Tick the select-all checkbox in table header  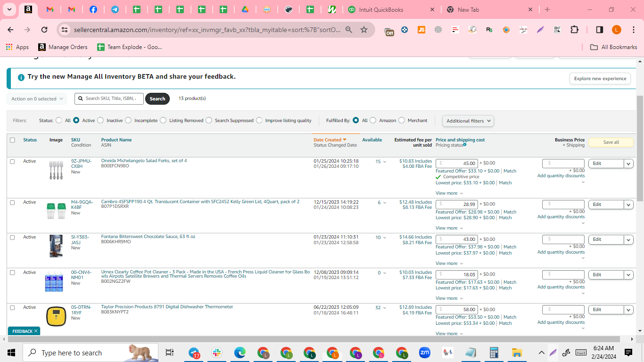click(x=12, y=140)
